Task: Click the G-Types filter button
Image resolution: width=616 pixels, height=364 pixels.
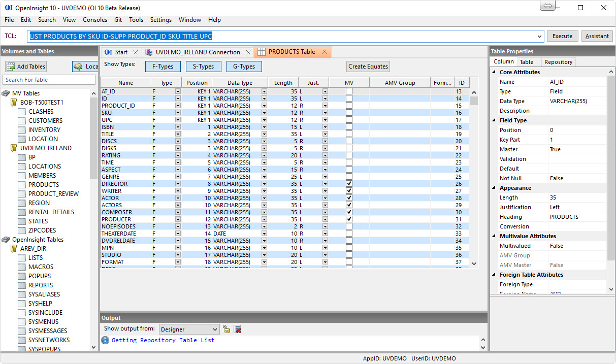Action: 244,67
